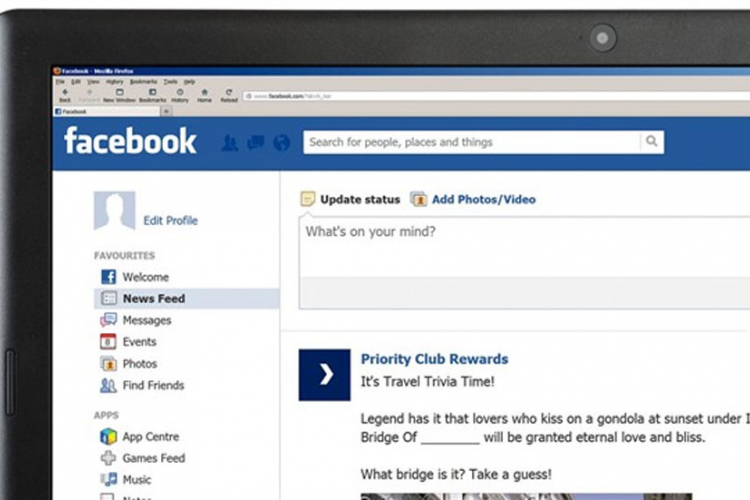
Task: Click the FAVOURITES section heading
Action: pyautogui.click(x=124, y=256)
